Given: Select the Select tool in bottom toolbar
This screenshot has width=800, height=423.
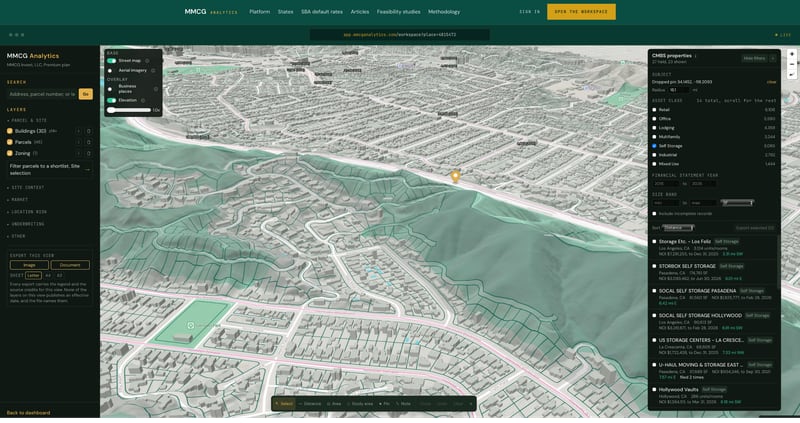Looking at the screenshot, I should [284, 404].
